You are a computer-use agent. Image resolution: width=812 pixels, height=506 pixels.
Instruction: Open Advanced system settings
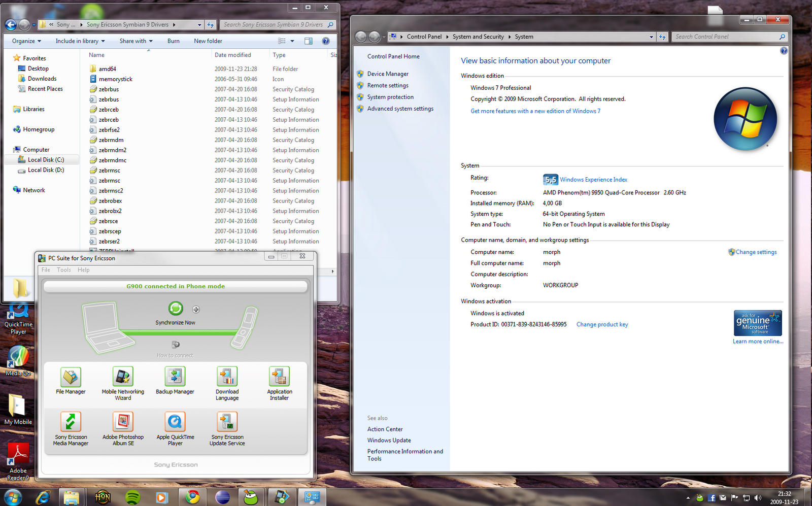point(400,109)
